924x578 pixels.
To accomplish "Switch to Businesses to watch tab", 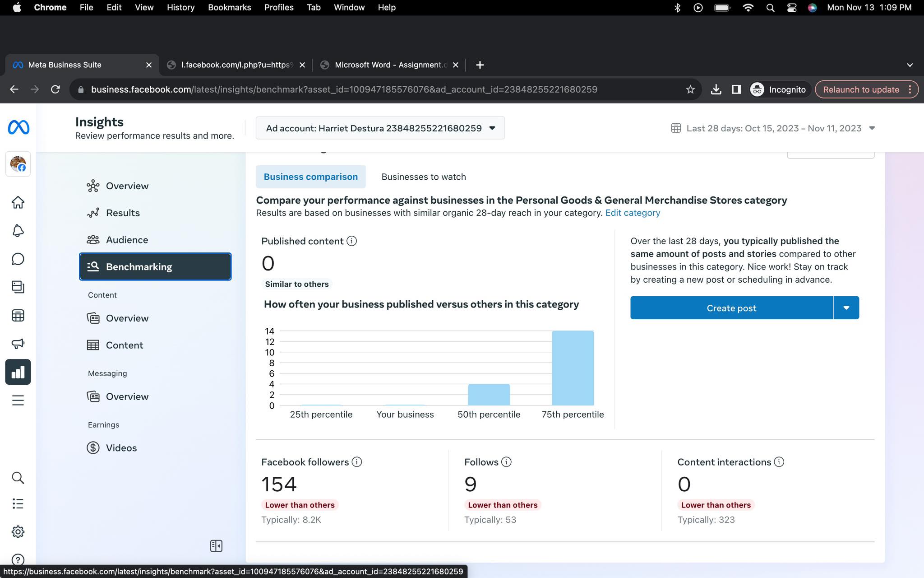I will 424,177.
